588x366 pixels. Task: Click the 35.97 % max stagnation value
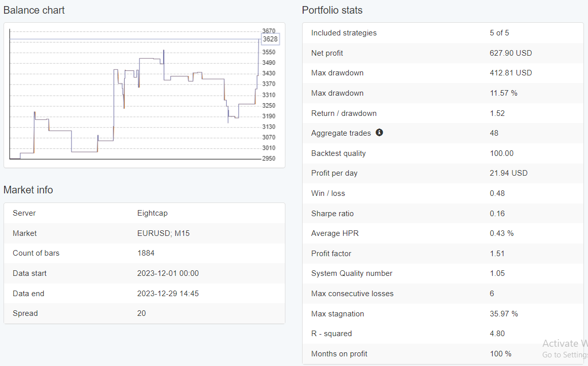pyautogui.click(x=504, y=314)
